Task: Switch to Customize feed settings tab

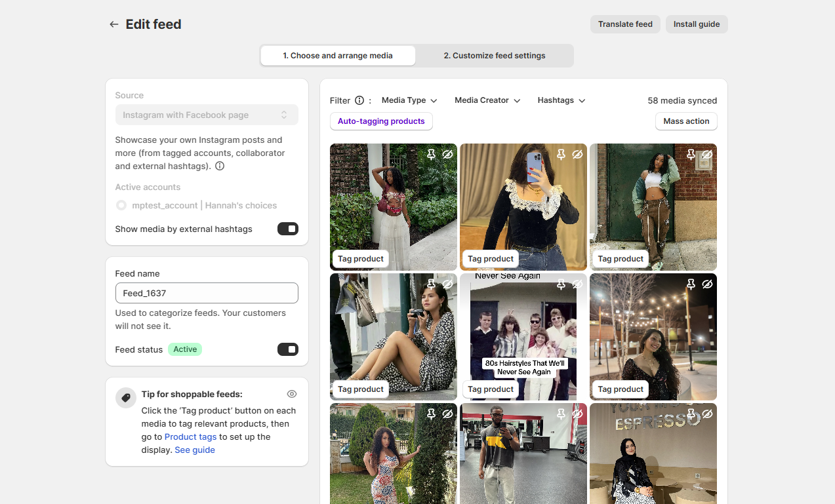Action: [495, 56]
